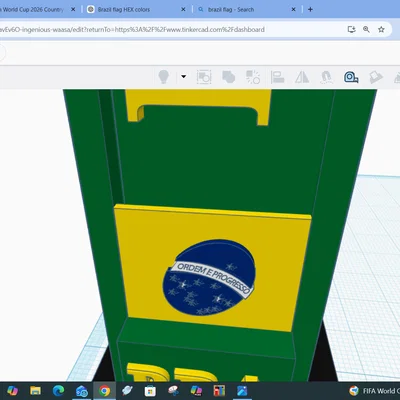Switch to World Cup 2026 Country tab
Image resolution: width=400 pixels, height=400 pixels.
[x=32, y=9]
